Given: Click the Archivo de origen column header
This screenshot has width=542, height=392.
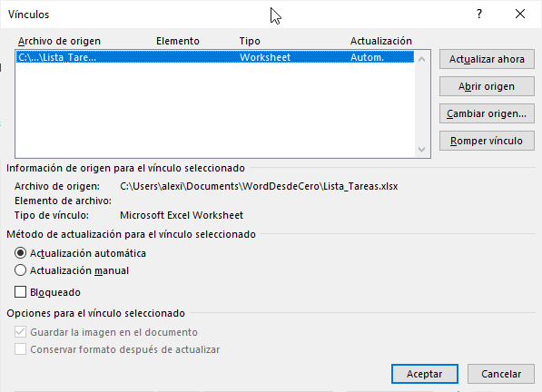Looking at the screenshot, I should [59, 41].
